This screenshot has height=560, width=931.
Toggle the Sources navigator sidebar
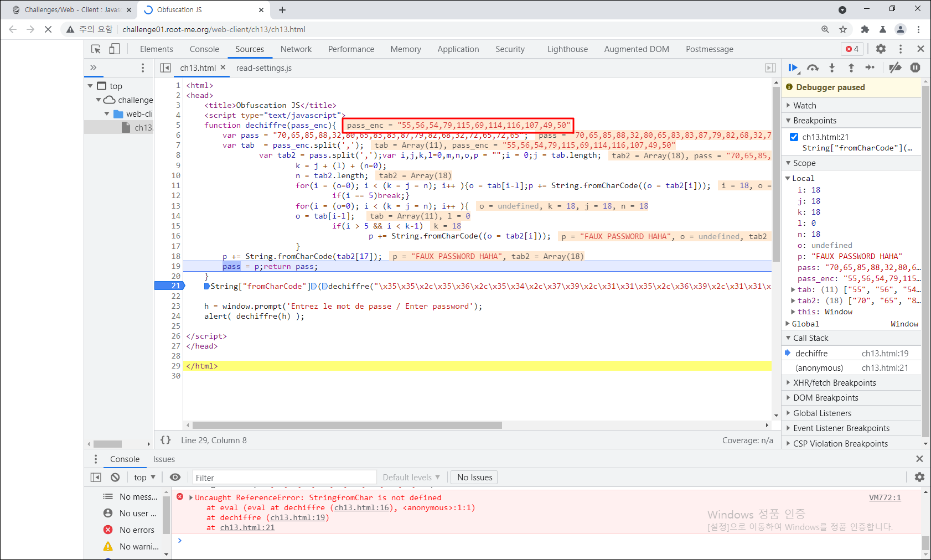pos(165,68)
